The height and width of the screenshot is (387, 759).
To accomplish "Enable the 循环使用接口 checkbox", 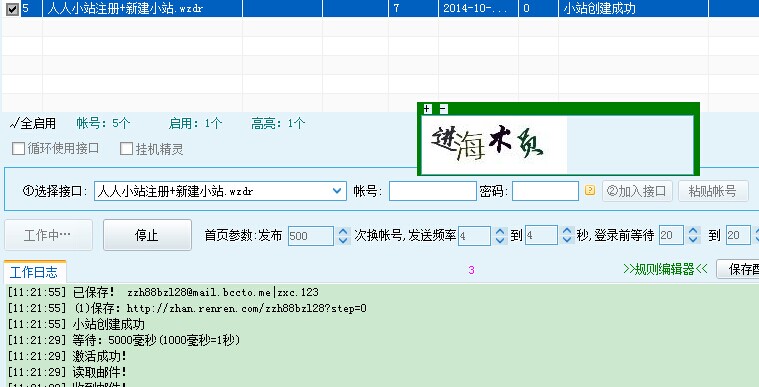I will coord(18,149).
